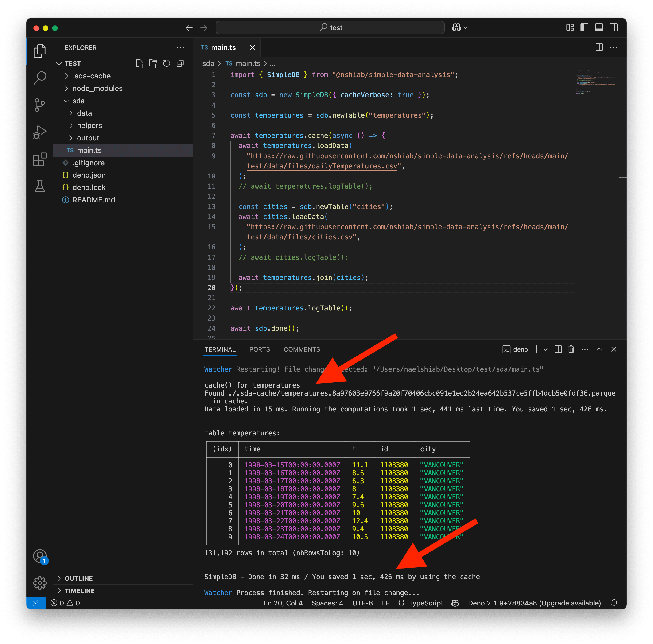Screen dimensions: 653x644
Task: Open the dailyTemperatures.csv URL link
Action: [x=408, y=161]
